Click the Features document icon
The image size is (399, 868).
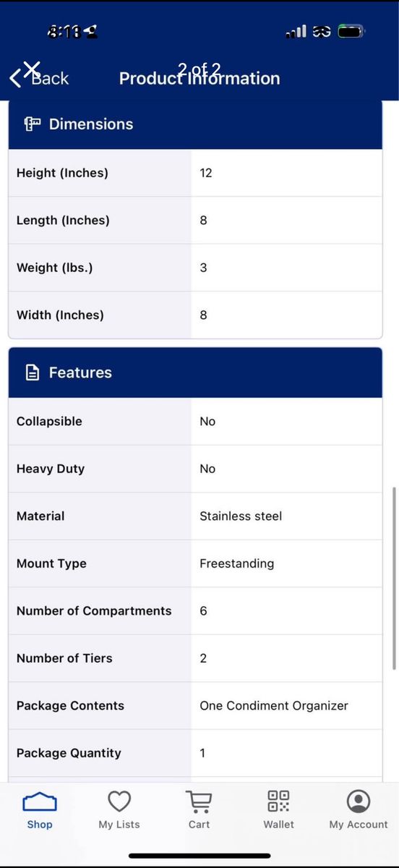point(32,373)
